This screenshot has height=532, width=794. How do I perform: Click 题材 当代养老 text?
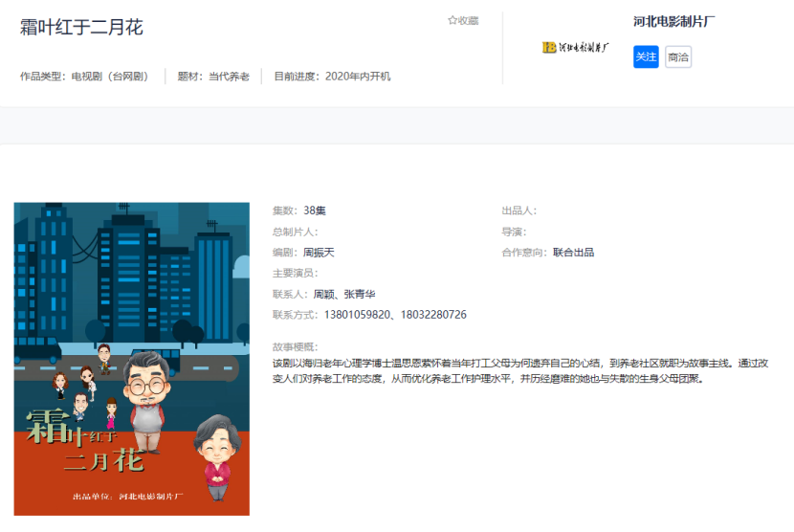click(x=213, y=77)
